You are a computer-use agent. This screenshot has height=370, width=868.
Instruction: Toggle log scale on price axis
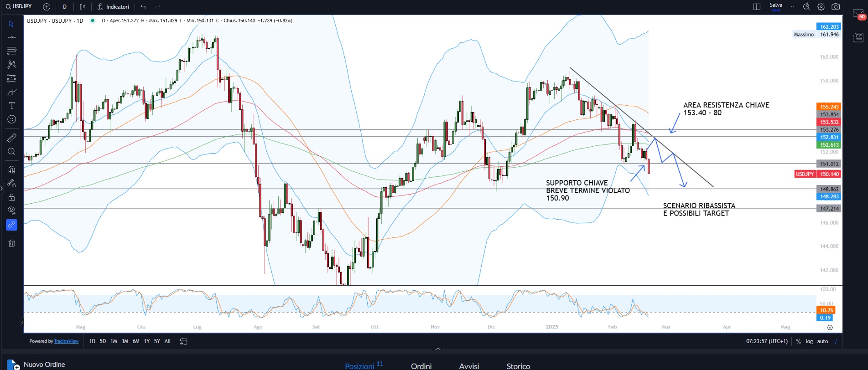tap(809, 341)
